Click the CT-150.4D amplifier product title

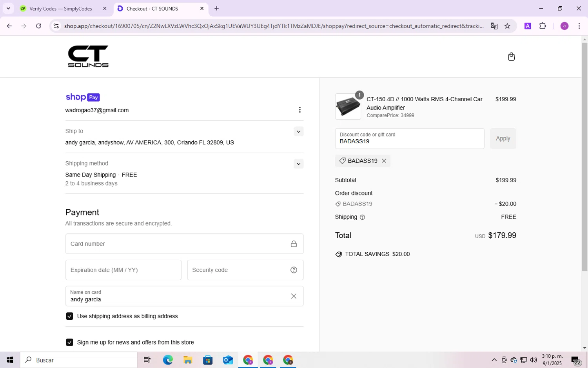[x=425, y=104]
